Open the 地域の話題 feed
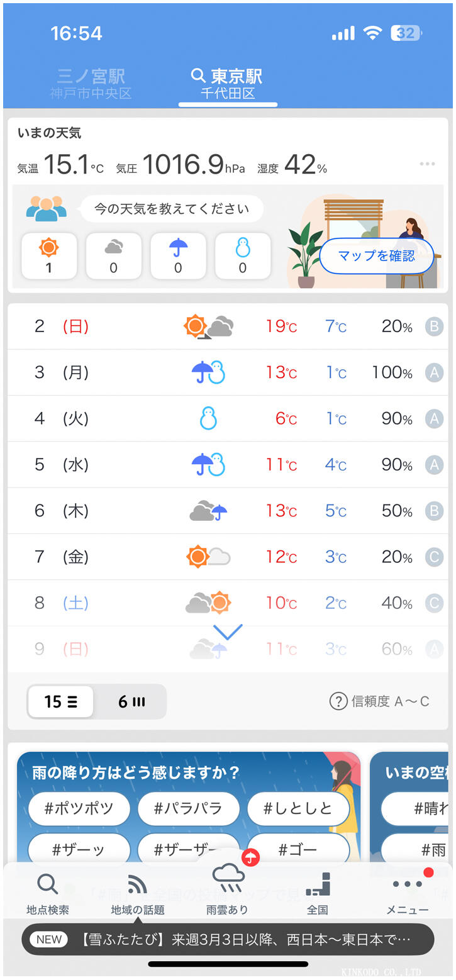The width and height of the screenshot is (456, 980). click(x=137, y=894)
